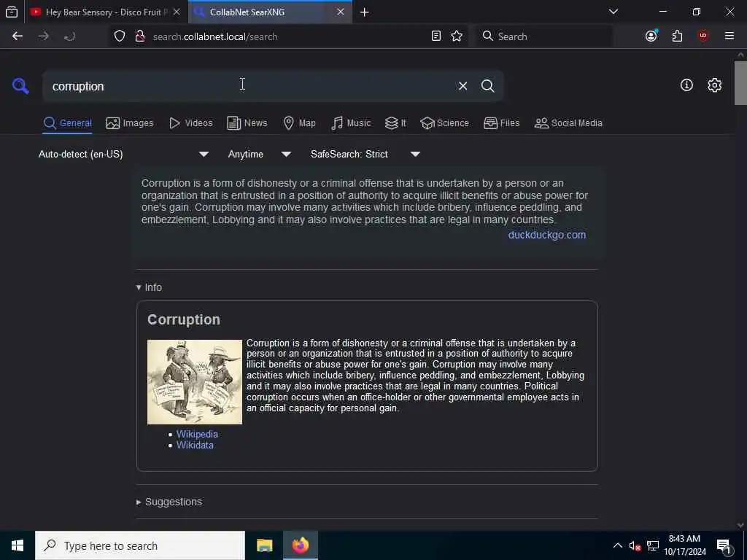Open the duckduckgo.com answer link
This screenshot has height=560, width=747.
click(x=547, y=235)
